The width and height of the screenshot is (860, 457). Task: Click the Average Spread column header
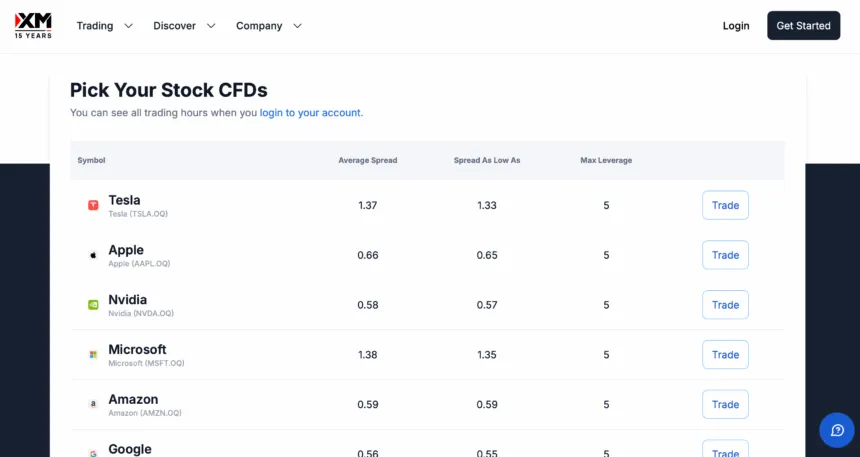[x=367, y=160]
